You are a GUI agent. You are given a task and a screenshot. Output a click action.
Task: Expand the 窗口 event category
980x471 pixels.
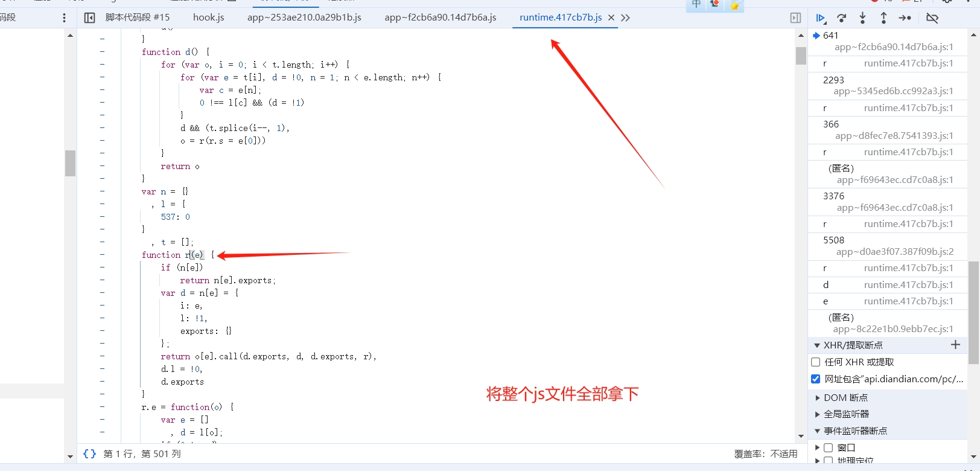click(x=818, y=447)
